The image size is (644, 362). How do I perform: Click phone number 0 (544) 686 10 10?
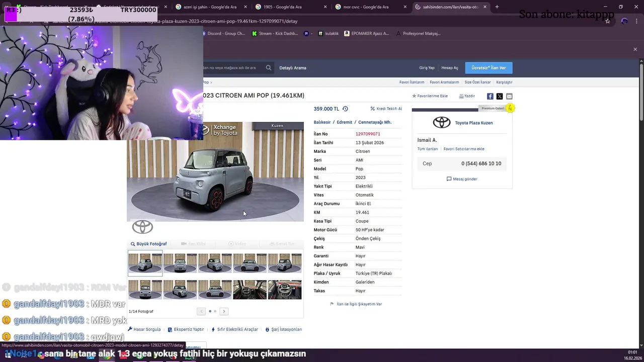[481, 163]
